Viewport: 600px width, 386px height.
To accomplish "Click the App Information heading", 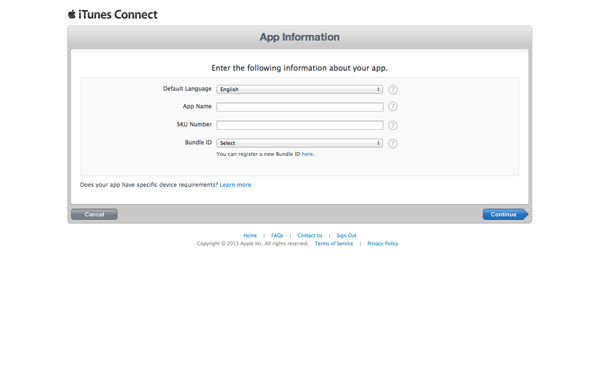I will (300, 37).
